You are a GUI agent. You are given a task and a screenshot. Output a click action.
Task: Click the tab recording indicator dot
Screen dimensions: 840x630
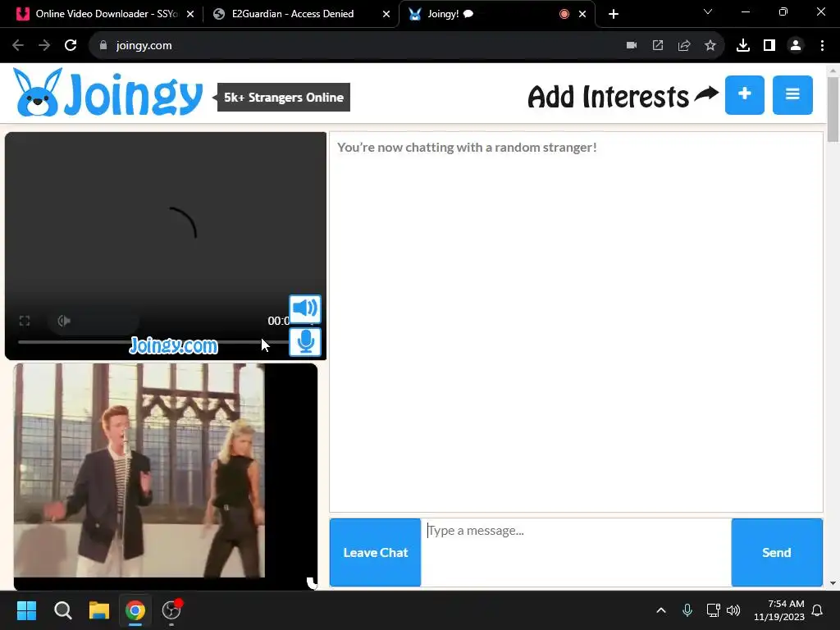pyautogui.click(x=564, y=14)
